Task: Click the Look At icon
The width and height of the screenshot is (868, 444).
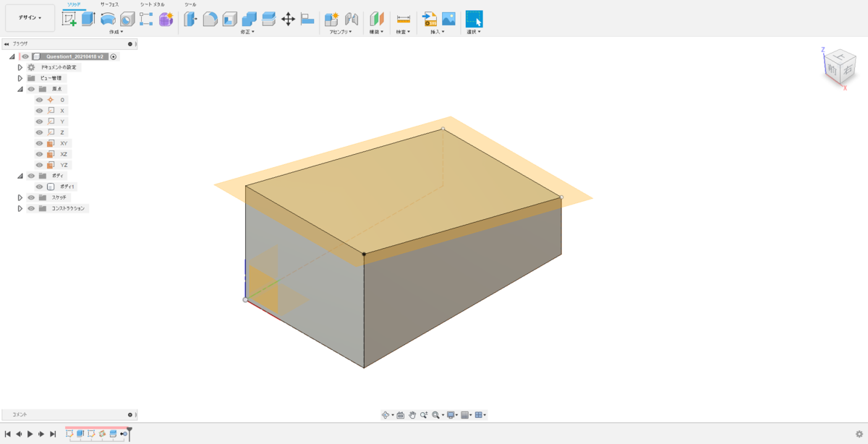Action: [400, 415]
